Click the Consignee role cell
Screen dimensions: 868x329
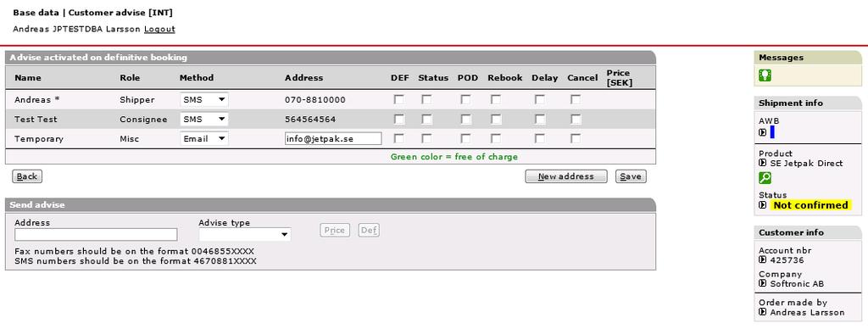pos(142,120)
